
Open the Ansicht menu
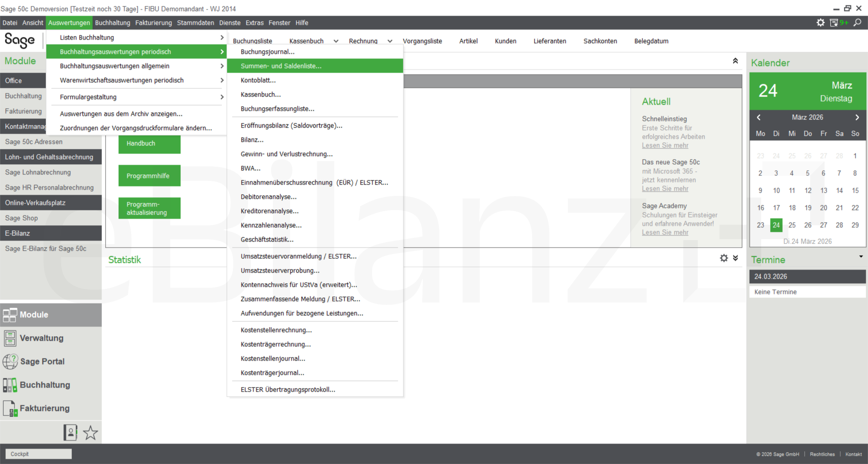pyautogui.click(x=33, y=23)
